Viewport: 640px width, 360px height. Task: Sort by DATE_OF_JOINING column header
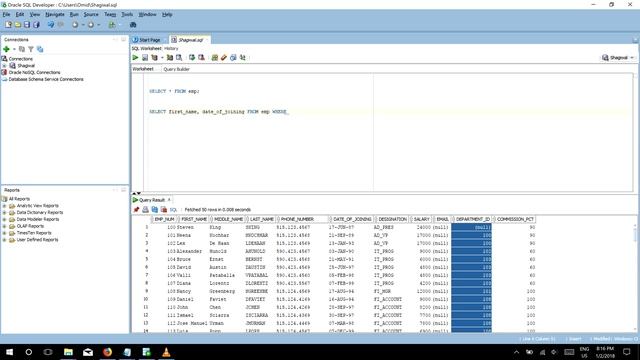click(352, 219)
